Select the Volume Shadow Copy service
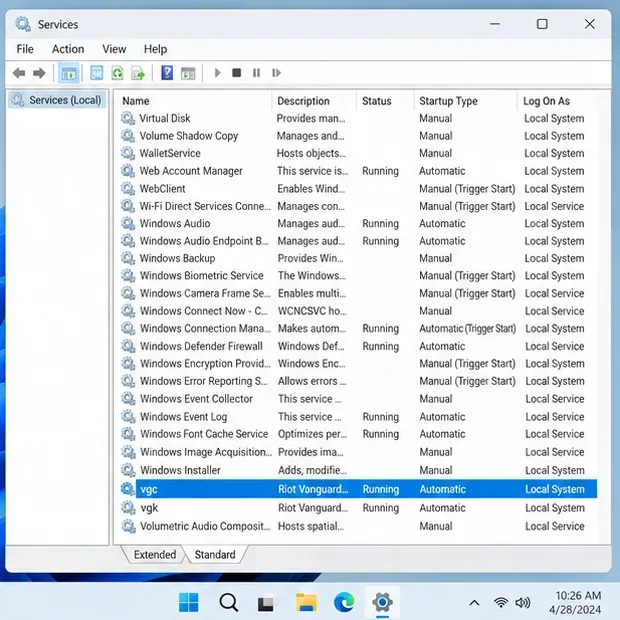620x620 pixels. (359, 136)
